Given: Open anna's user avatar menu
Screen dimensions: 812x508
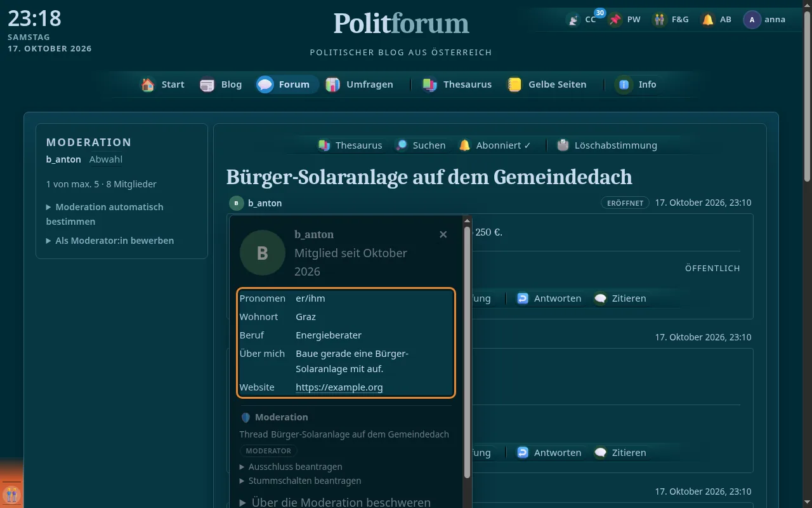Looking at the screenshot, I should tap(752, 20).
